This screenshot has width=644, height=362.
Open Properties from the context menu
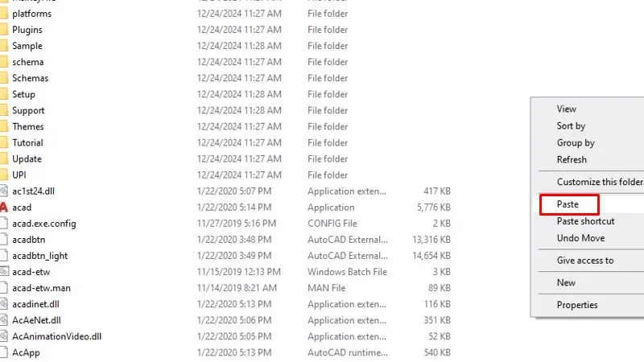click(x=577, y=305)
